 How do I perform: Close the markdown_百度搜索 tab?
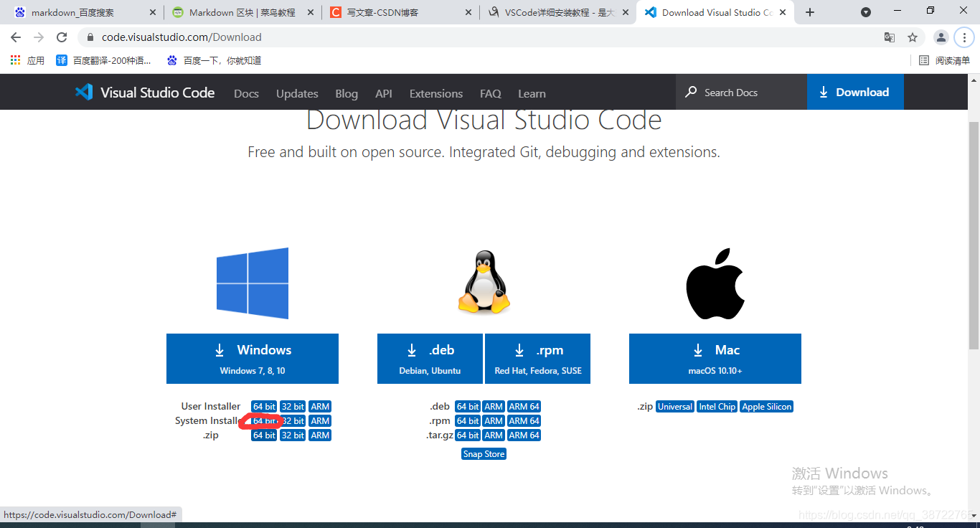[152, 12]
